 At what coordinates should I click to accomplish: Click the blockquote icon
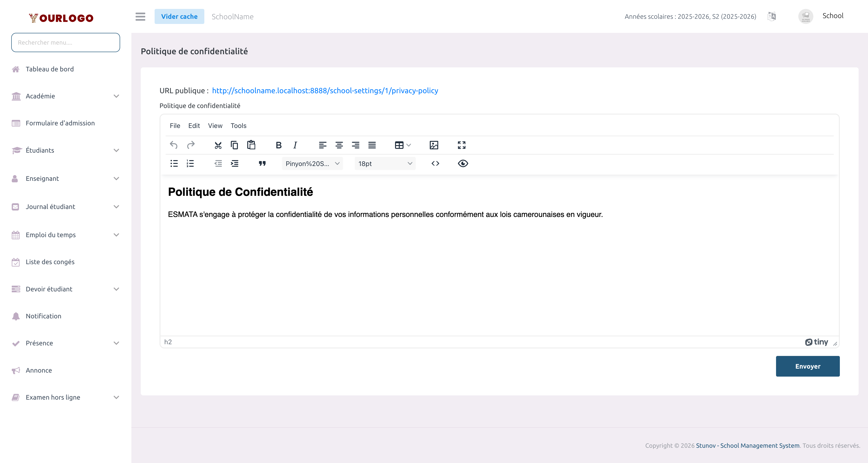pos(262,164)
